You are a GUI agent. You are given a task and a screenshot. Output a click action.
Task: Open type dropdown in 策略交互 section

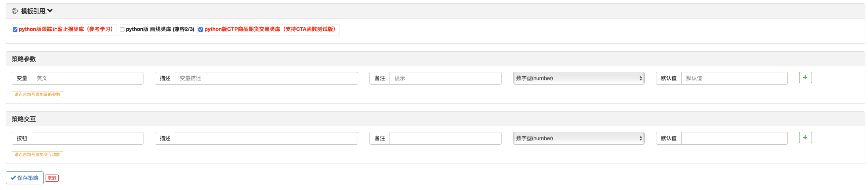tap(578, 138)
